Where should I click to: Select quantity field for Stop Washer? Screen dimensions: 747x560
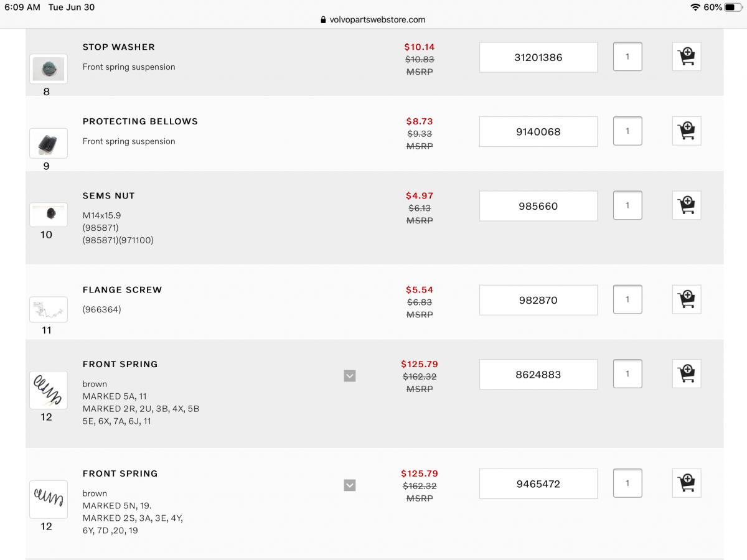click(627, 57)
